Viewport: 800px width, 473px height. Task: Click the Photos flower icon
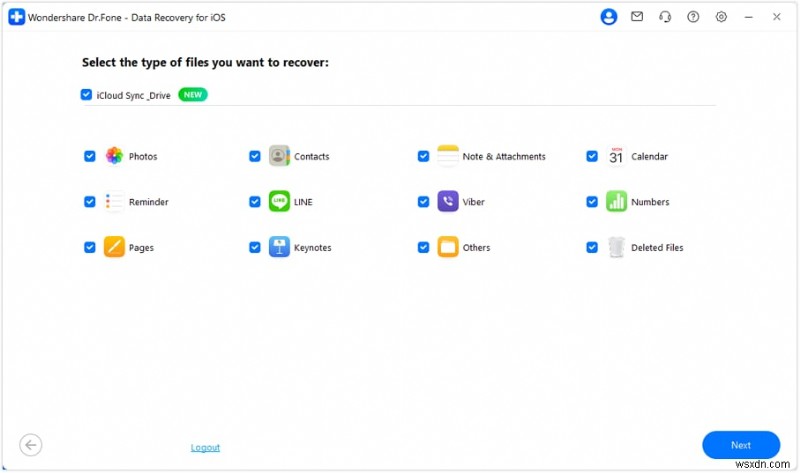tap(114, 156)
